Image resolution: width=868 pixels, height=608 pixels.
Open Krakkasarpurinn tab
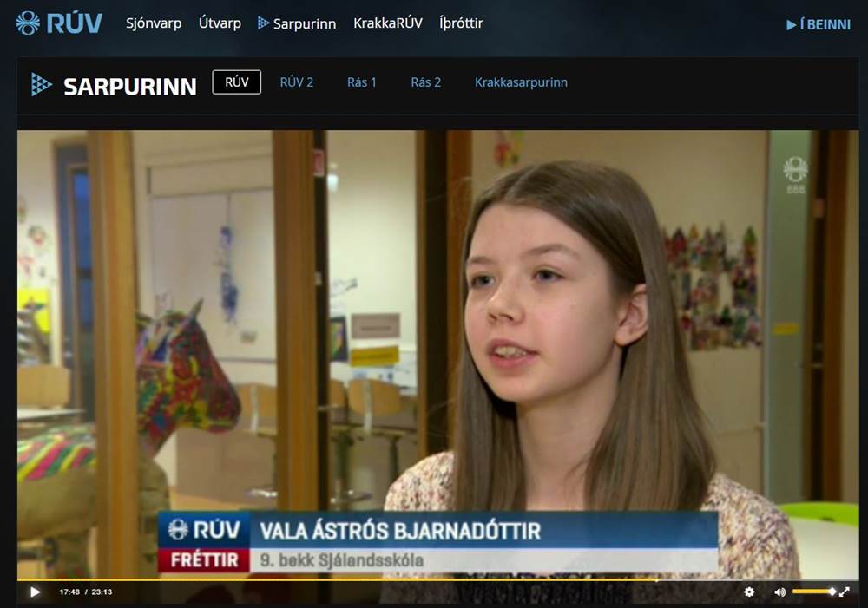tap(521, 82)
